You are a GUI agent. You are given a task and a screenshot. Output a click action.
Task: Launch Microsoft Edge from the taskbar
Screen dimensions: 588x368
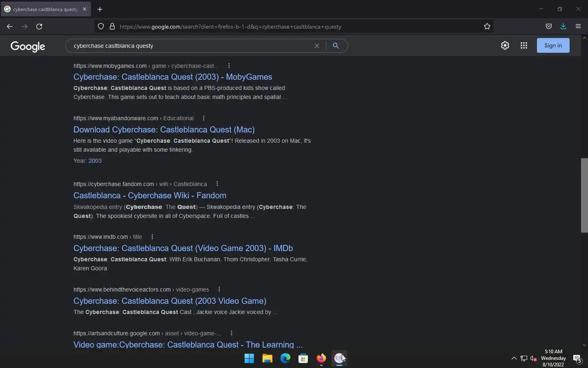(285, 359)
